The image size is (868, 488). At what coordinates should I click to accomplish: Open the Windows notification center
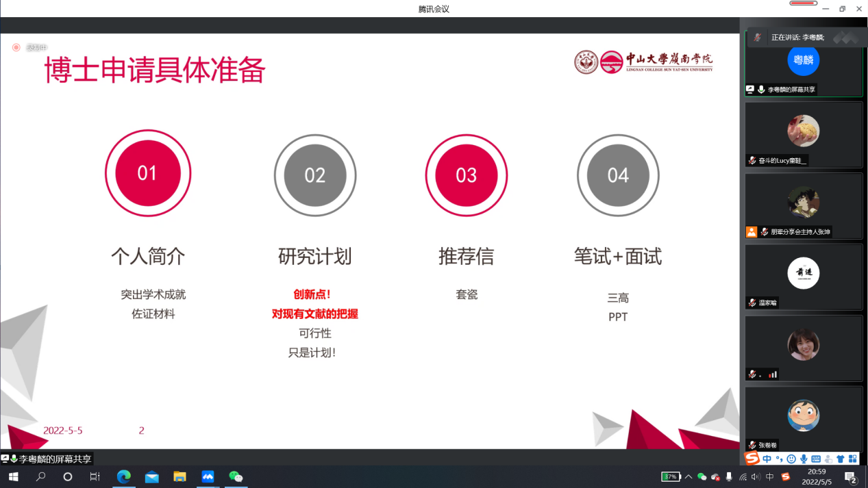[x=851, y=477]
